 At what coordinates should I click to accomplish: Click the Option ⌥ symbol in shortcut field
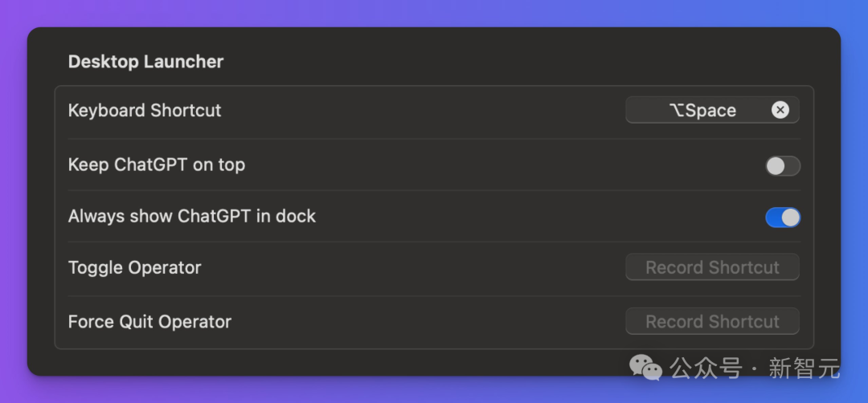[676, 111]
